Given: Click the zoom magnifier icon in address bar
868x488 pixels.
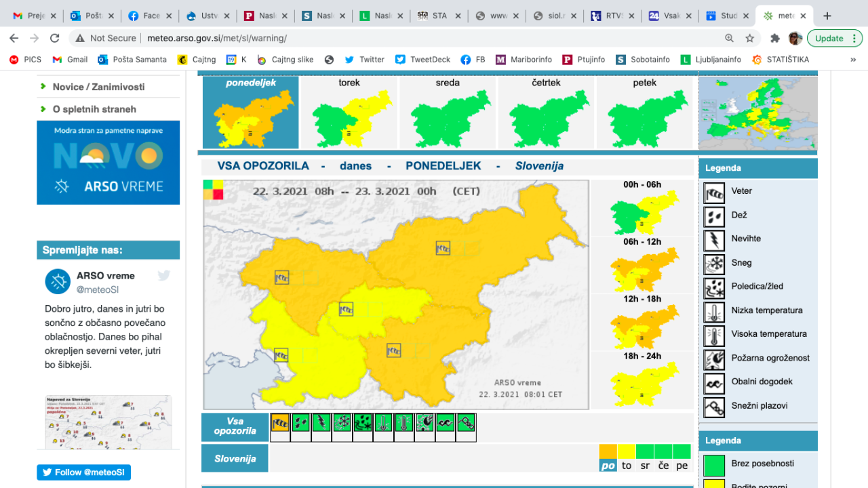Looking at the screenshot, I should point(729,39).
